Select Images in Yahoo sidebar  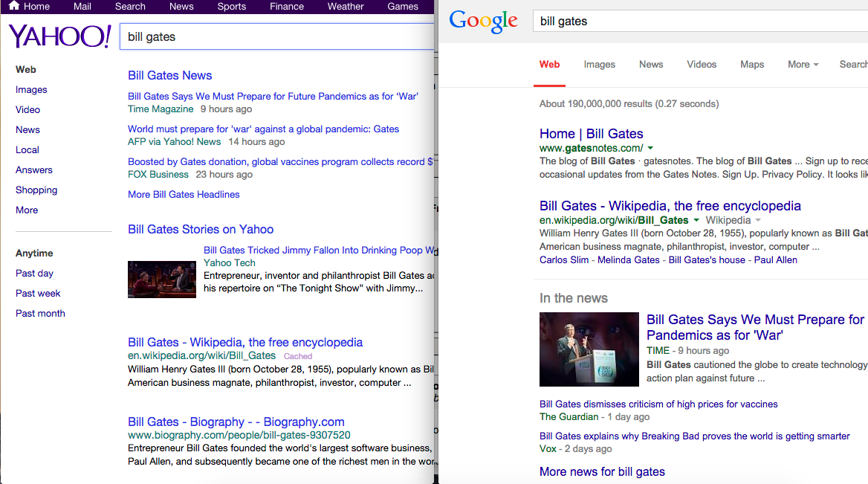pos(31,90)
